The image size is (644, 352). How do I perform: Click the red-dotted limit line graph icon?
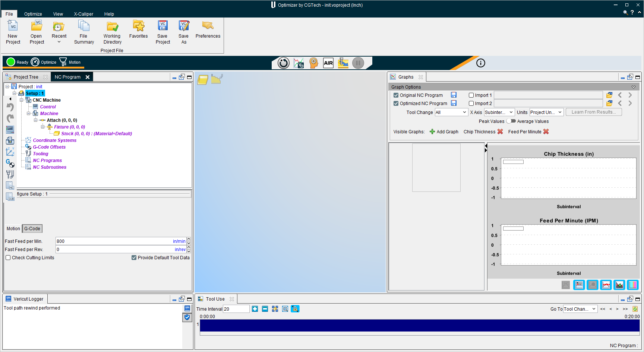pos(606,285)
